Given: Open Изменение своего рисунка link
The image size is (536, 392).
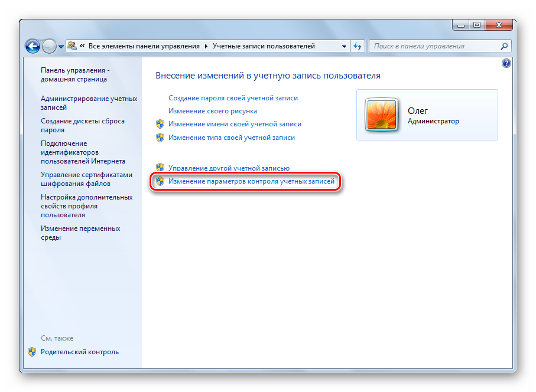Looking at the screenshot, I should coord(213,111).
